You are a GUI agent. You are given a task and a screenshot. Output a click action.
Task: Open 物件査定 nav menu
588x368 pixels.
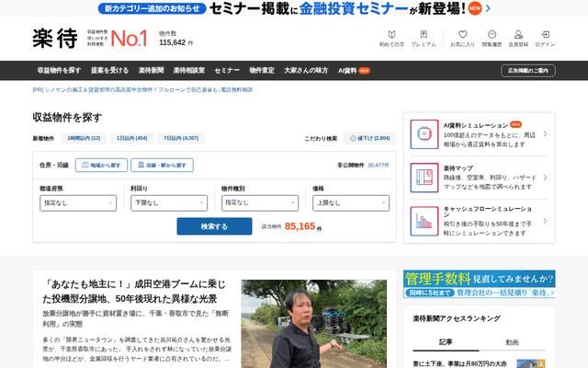coord(262,70)
